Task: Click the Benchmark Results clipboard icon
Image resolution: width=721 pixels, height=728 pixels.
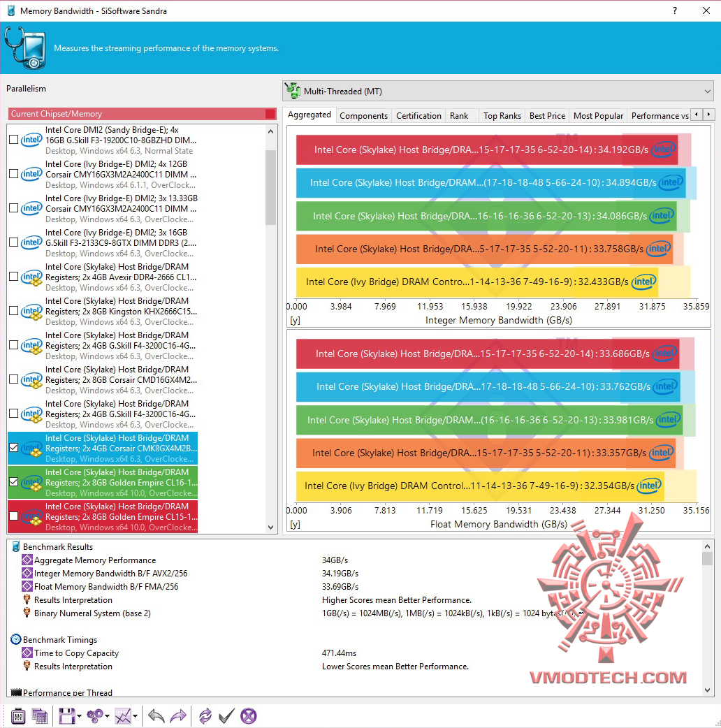Action: 16,546
